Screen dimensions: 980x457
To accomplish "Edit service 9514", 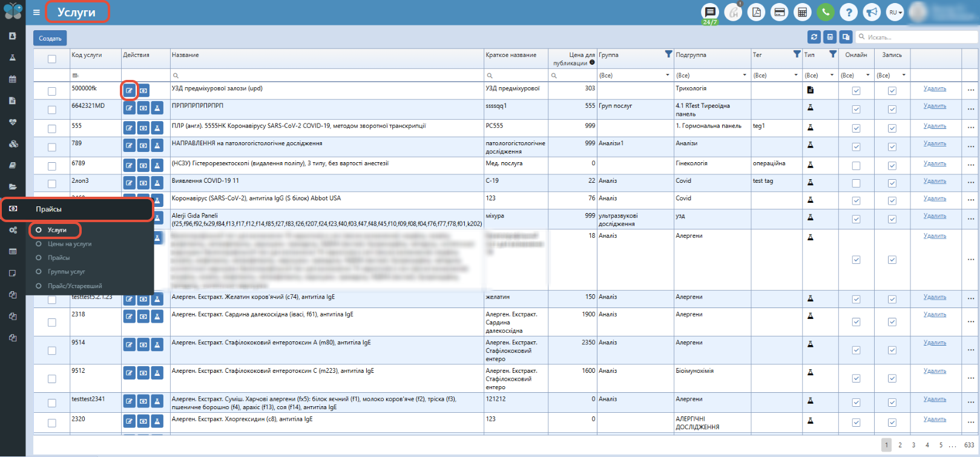I will point(130,345).
